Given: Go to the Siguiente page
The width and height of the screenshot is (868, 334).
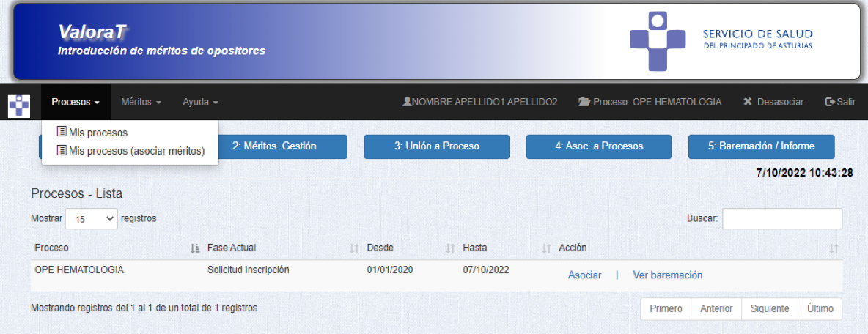Looking at the screenshot, I should pyautogui.click(x=769, y=309).
